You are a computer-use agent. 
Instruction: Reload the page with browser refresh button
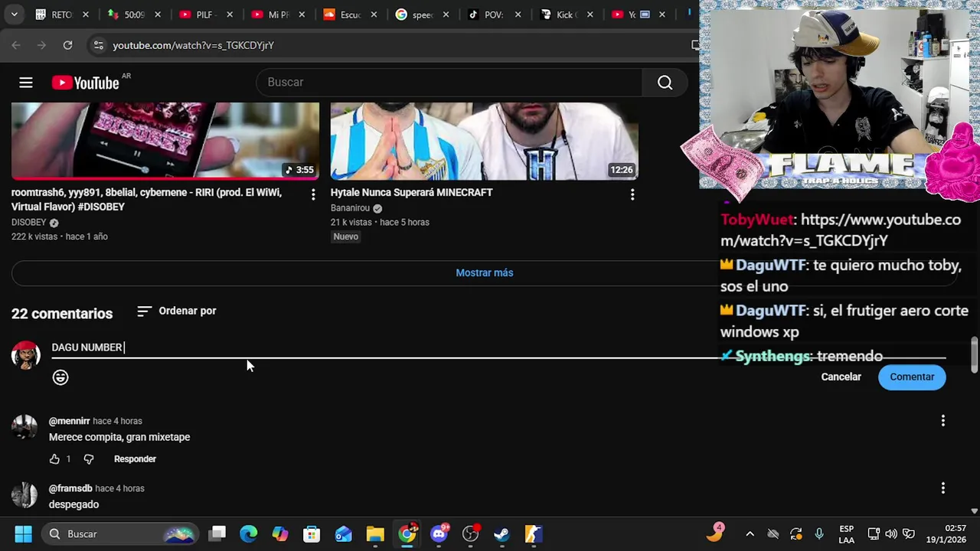pyautogui.click(x=67, y=45)
